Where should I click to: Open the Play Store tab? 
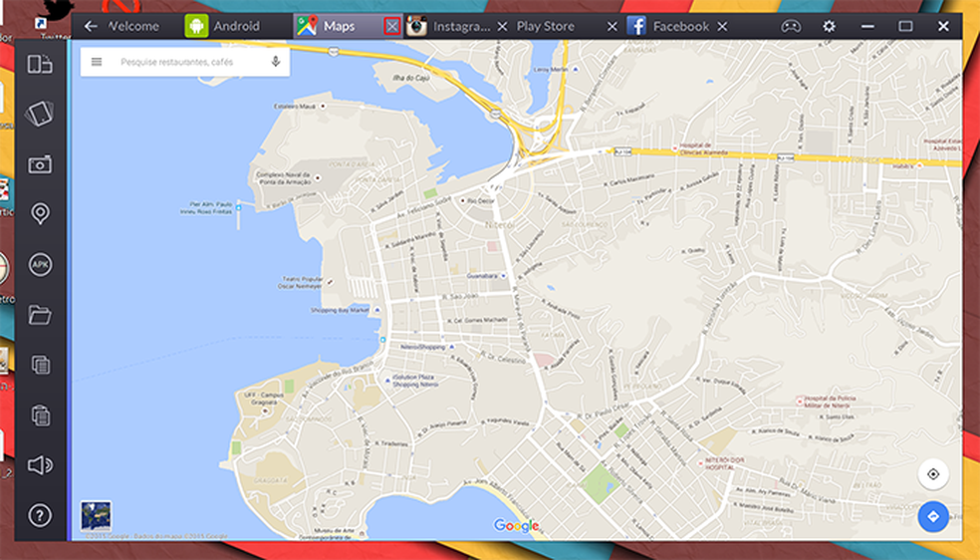[x=545, y=26]
